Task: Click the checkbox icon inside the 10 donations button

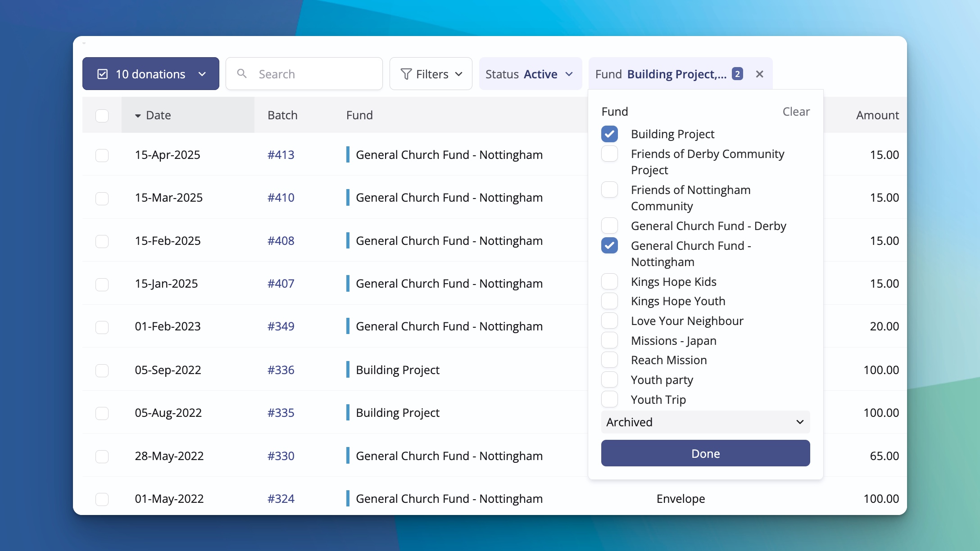Action: tap(103, 73)
